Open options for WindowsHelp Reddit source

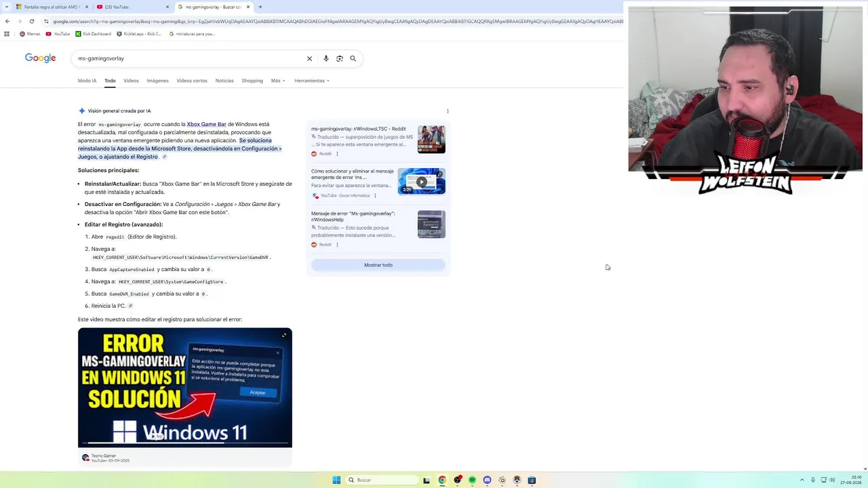337,245
